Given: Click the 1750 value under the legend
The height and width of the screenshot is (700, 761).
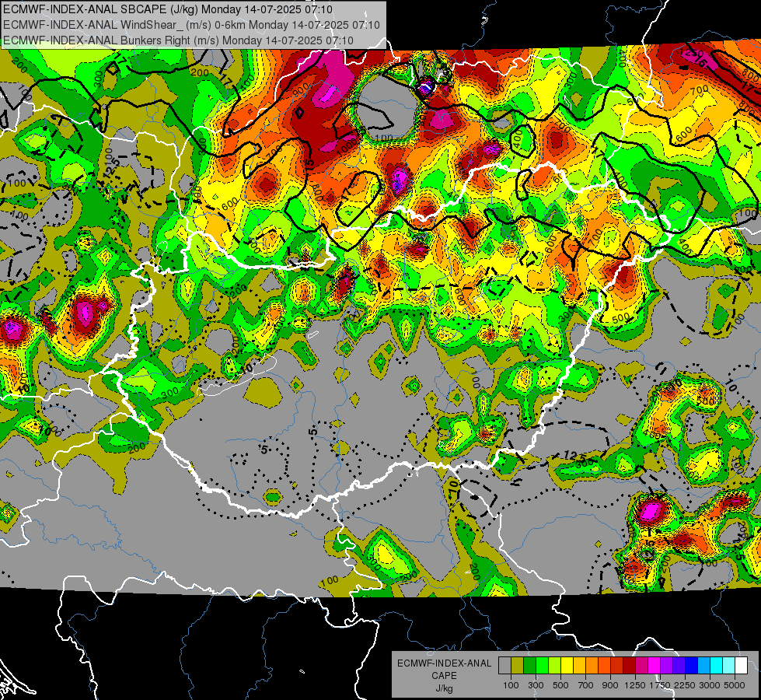Looking at the screenshot, I should (x=660, y=685).
